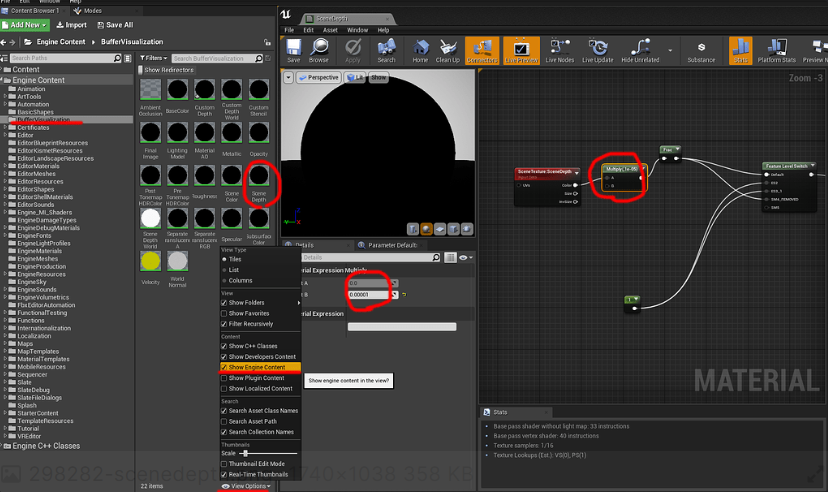
Task: Select the List view type radio button
Action: (224, 270)
